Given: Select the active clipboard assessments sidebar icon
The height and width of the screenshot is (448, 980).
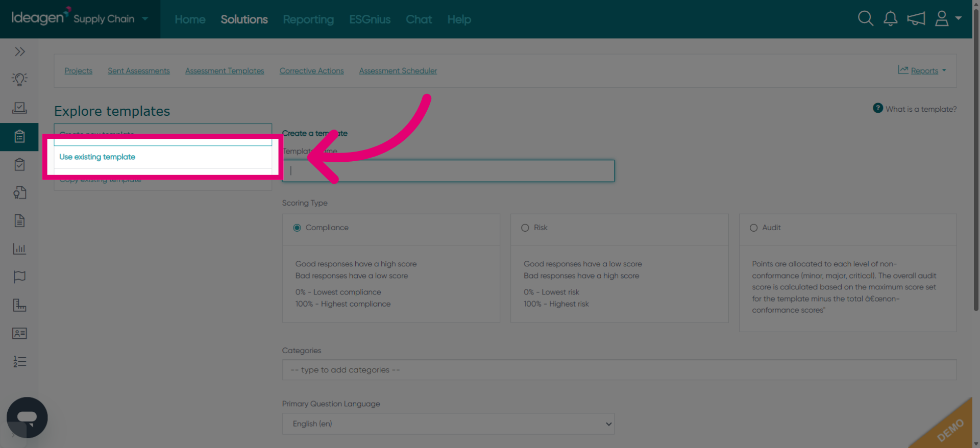Looking at the screenshot, I should (19, 137).
